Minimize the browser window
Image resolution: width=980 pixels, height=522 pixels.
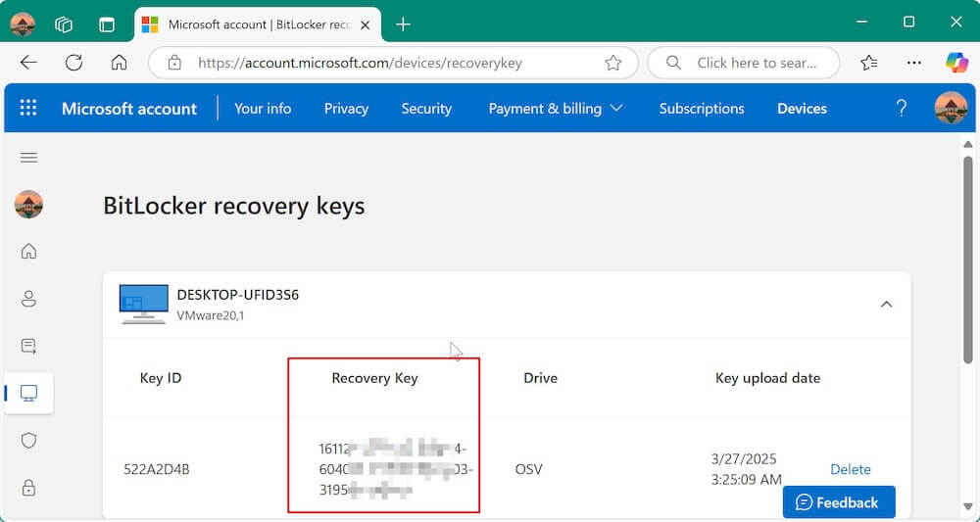pos(861,23)
